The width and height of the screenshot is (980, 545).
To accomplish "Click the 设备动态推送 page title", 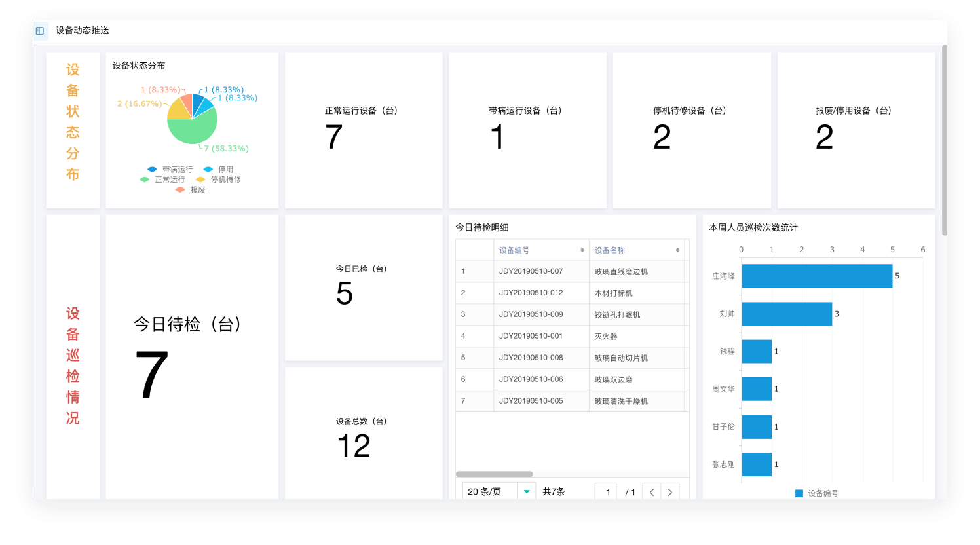I will 83,30.
